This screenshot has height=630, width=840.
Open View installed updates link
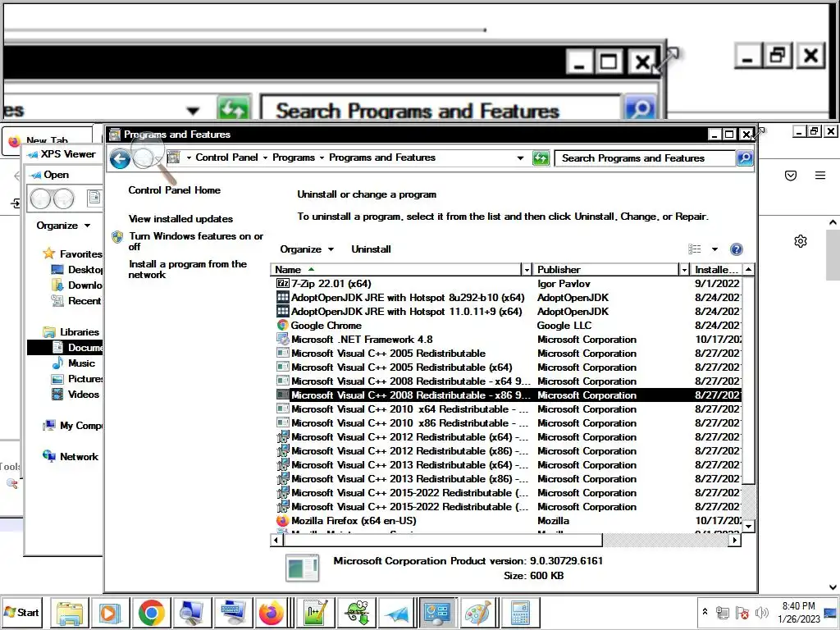click(x=180, y=218)
